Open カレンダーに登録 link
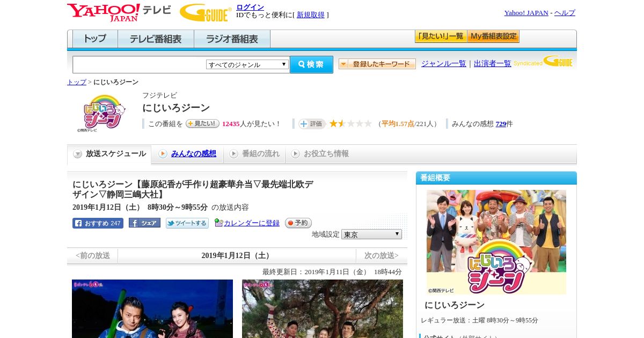The width and height of the screenshot is (644, 338). point(252,223)
